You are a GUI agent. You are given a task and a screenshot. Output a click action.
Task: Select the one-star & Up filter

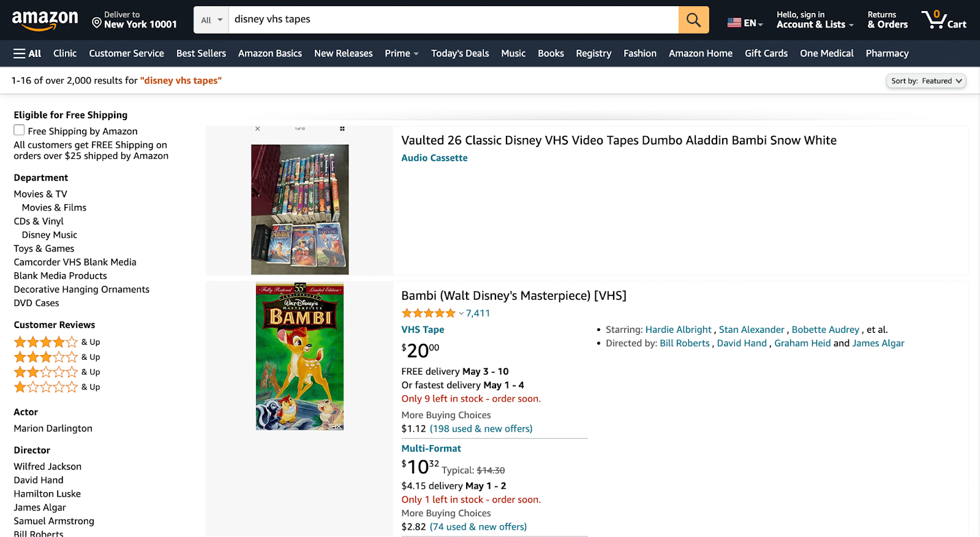46,387
